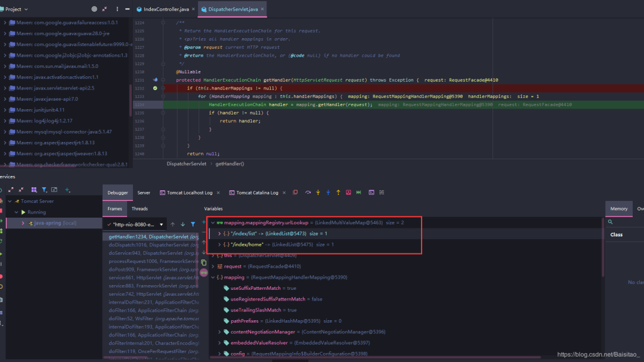Viewport: 644px width, 362px height.
Task: Open the Services filter icon
Action: point(44,190)
